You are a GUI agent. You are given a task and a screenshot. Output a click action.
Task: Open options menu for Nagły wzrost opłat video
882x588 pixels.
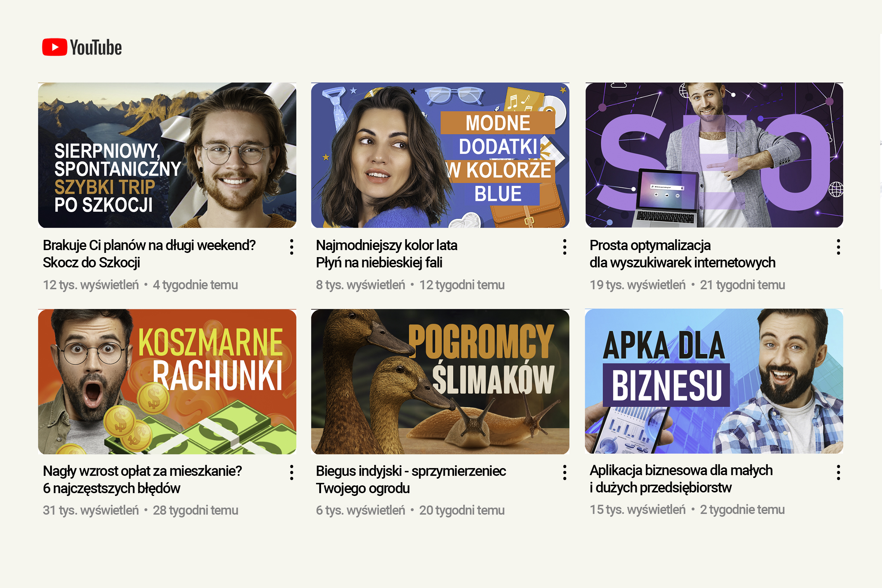tap(291, 473)
